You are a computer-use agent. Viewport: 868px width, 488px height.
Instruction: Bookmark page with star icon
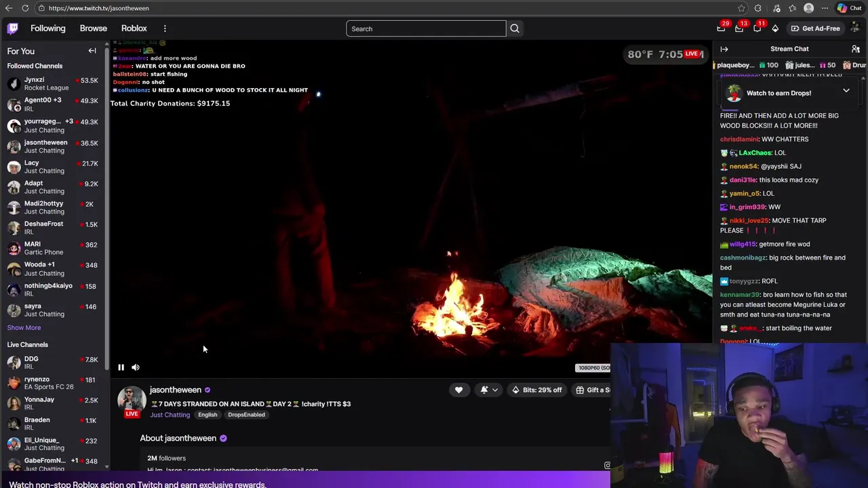click(x=741, y=8)
